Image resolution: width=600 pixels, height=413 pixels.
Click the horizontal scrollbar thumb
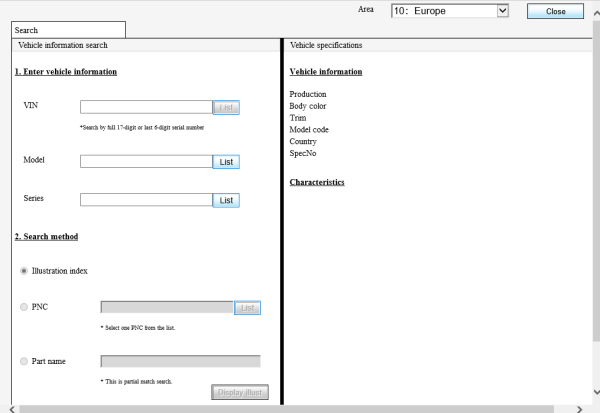coord(287,409)
